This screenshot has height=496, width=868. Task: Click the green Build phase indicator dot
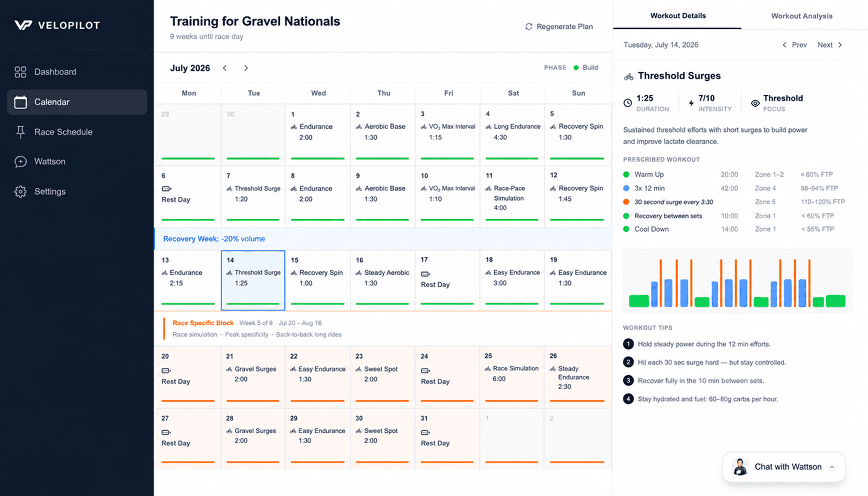tap(576, 67)
